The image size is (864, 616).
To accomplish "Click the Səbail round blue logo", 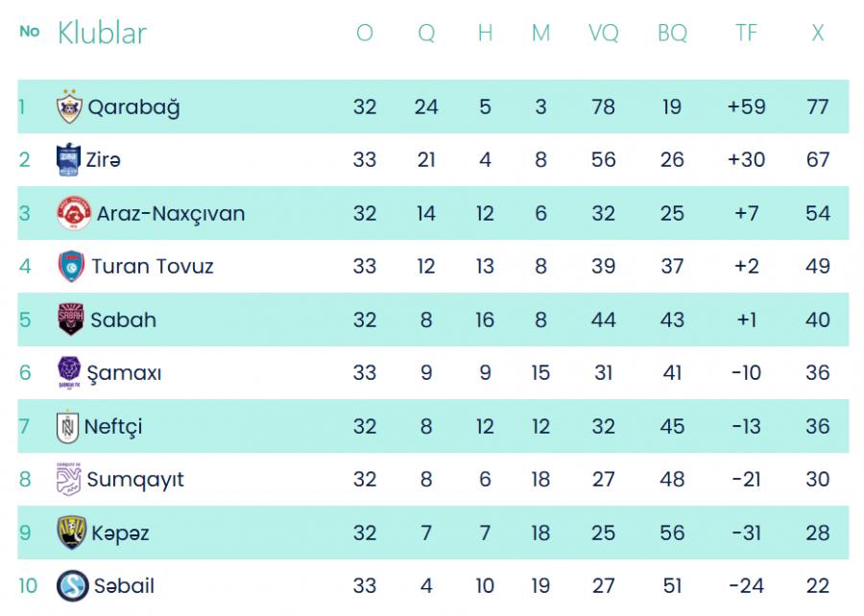I will pos(73,585).
